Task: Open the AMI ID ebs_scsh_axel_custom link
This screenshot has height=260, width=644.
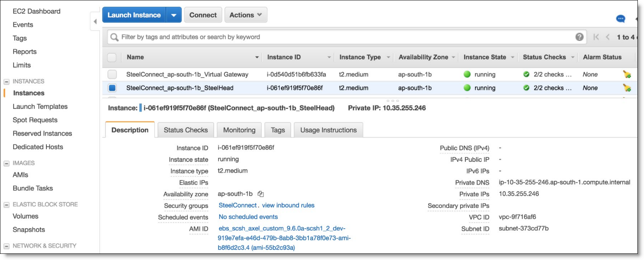Action: tap(284, 238)
